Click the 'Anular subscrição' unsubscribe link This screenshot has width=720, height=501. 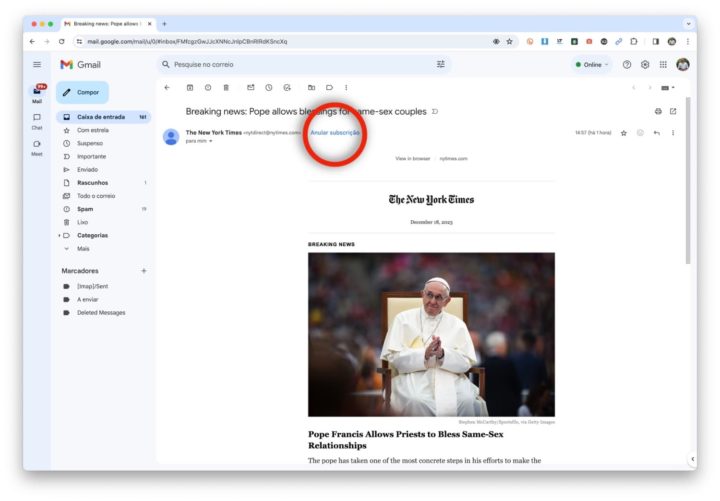coord(335,133)
